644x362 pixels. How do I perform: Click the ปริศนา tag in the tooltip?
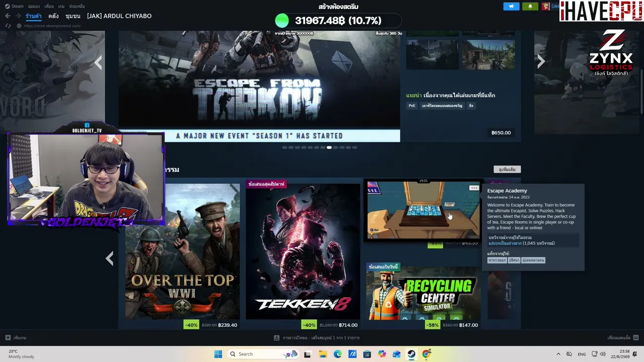(514, 260)
